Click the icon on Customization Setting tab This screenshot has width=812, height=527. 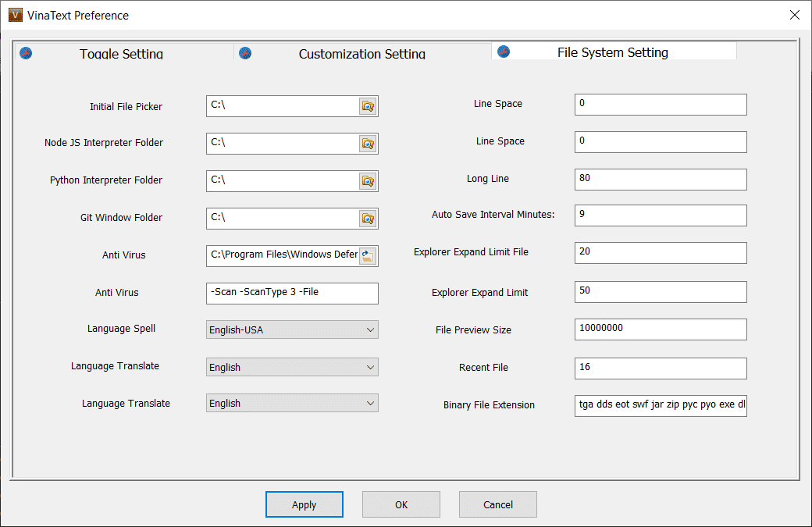(x=245, y=54)
